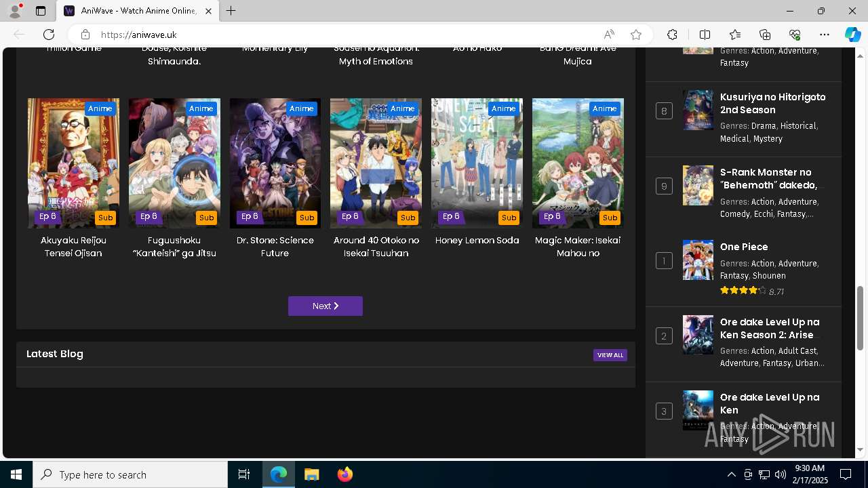Image resolution: width=868 pixels, height=488 pixels.
Task: Open Copilot sidebar icon
Action: point(852,35)
